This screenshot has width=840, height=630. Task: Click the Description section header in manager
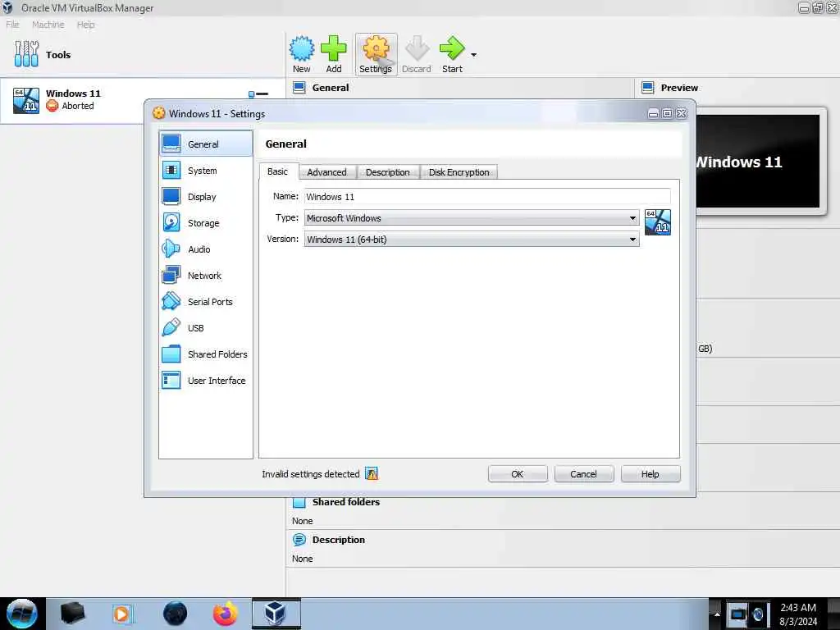(x=339, y=540)
